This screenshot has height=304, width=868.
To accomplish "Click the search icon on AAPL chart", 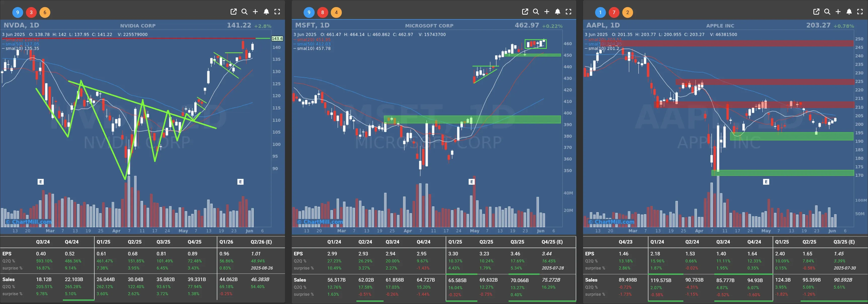I will point(827,12).
